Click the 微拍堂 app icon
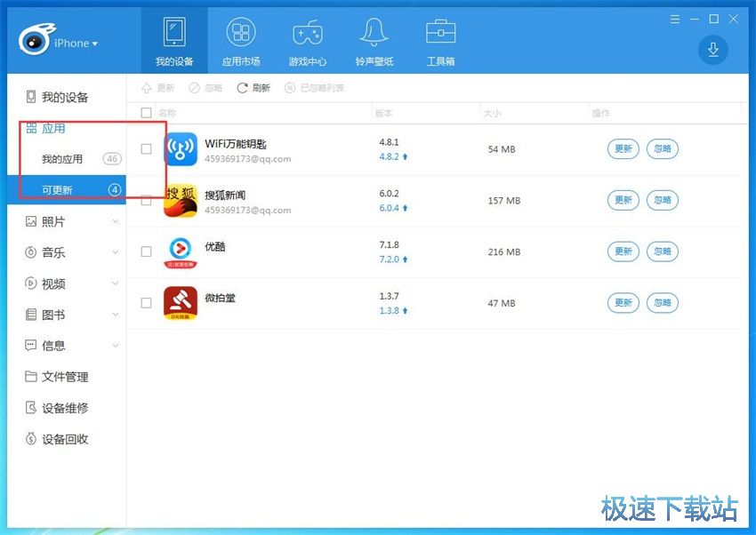This screenshot has height=535, width=756. [x=181, y=303]
